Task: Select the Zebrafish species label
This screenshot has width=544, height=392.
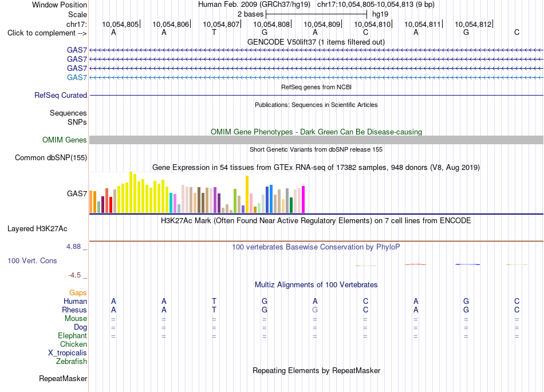Action: tap(72, 362)
